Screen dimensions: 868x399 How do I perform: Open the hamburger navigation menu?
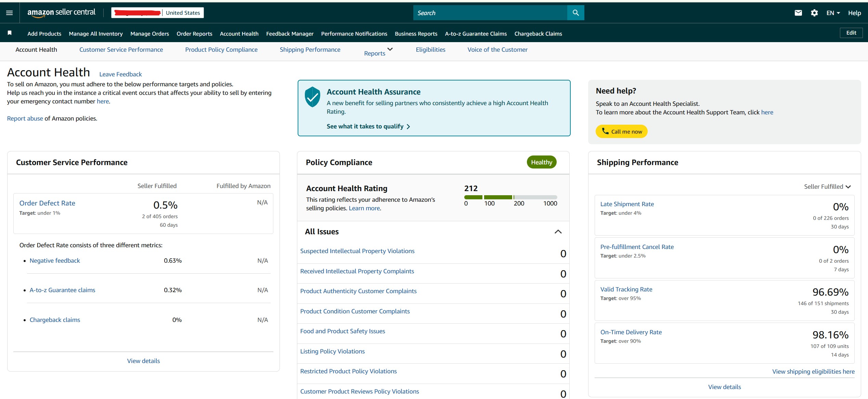pos(10,13)
